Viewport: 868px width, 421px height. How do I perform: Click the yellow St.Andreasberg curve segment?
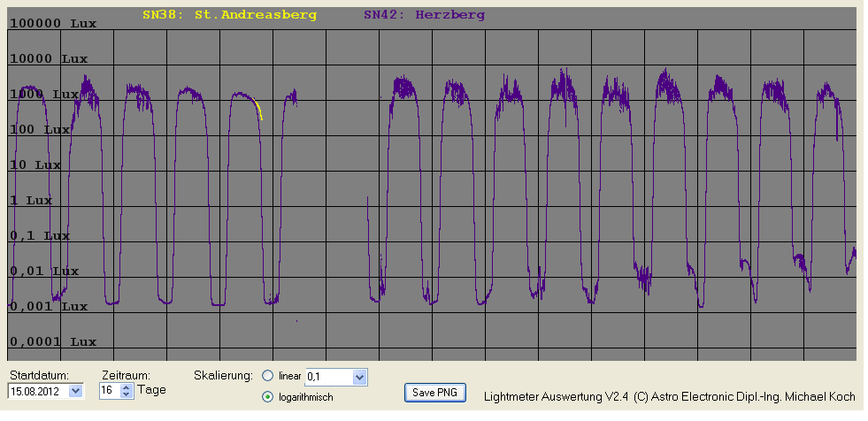[x=258, y=109]
